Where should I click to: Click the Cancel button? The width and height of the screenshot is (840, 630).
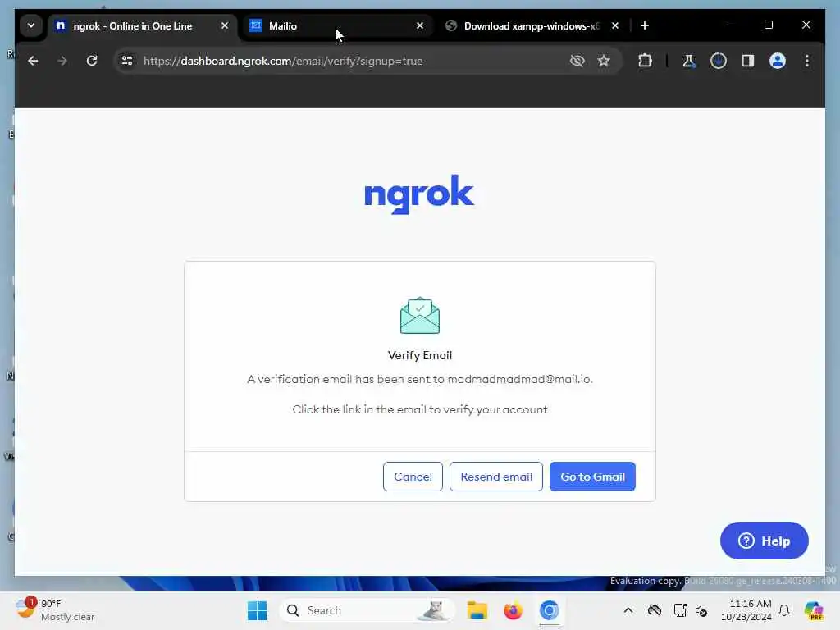point(413,477)
